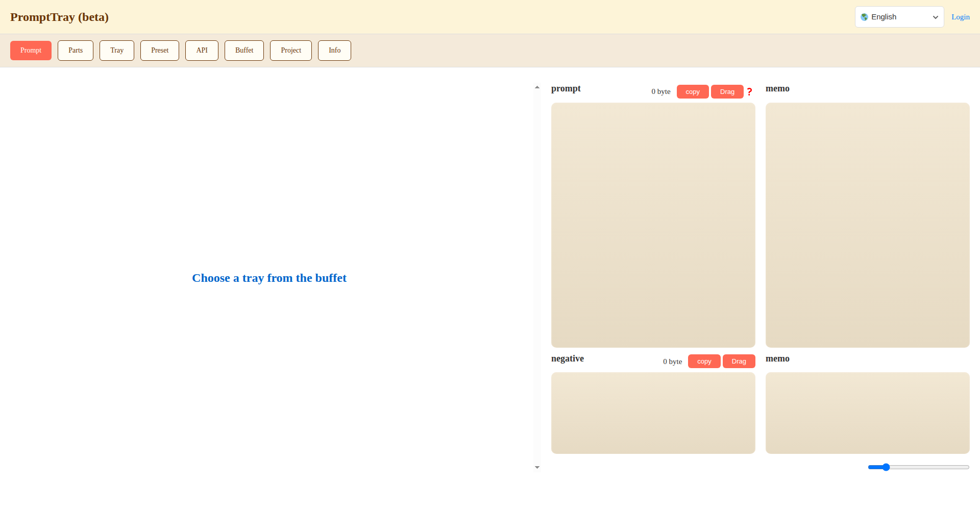Click the PromptTray (beta) title
The height and width of the screenshot is (507, 980).
(x=59, y=17)
